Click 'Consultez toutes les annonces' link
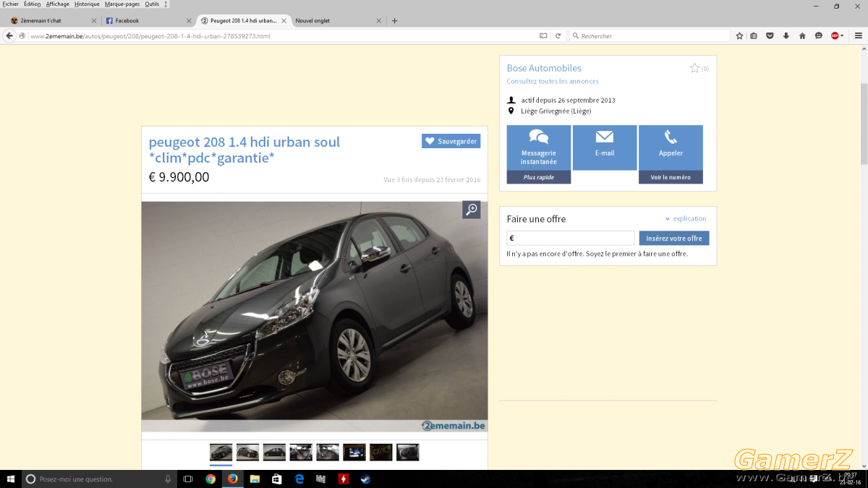Viewport: 868px width, 488px height. [553, 82]
